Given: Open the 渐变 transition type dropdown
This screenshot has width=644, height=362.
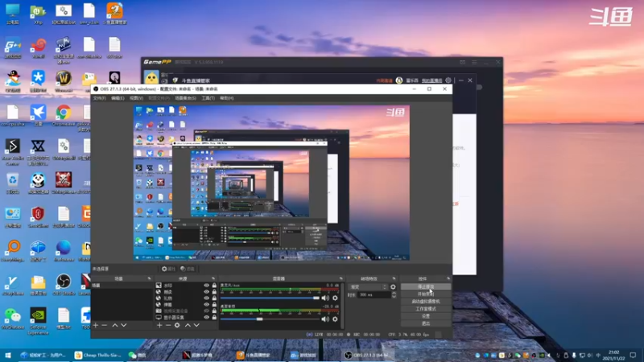Looking at the screenshot, I should coord(368,287).
